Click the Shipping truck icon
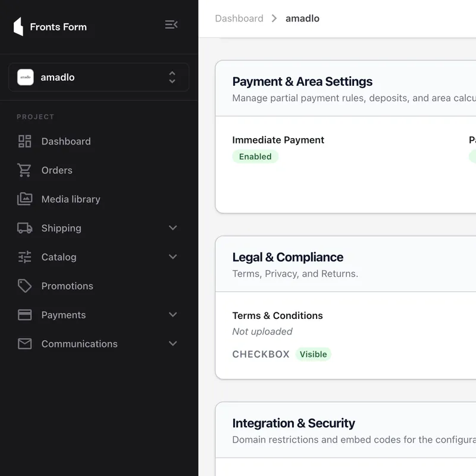476x476 pixels. 24,228
